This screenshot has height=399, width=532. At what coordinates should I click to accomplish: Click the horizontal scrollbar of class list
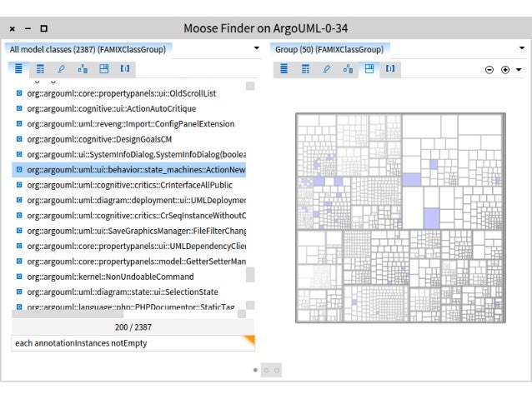click(x=68, y=314)
